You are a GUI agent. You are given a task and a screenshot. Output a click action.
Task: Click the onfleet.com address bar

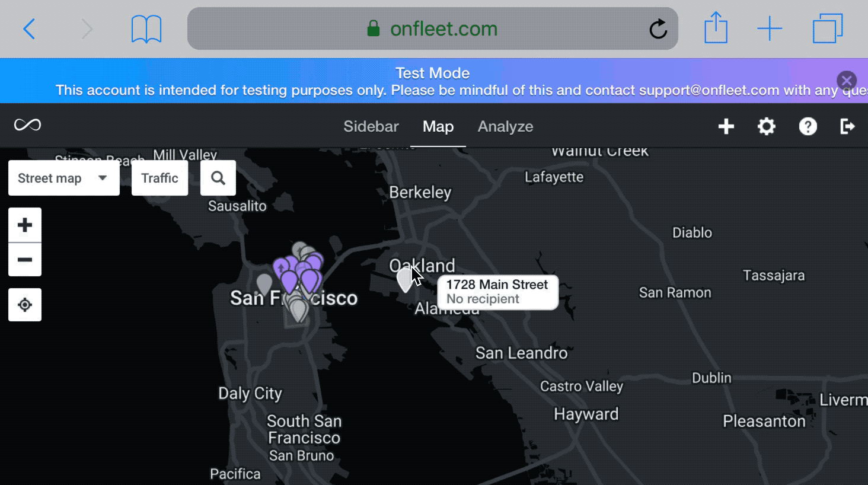tap(433, 28)
